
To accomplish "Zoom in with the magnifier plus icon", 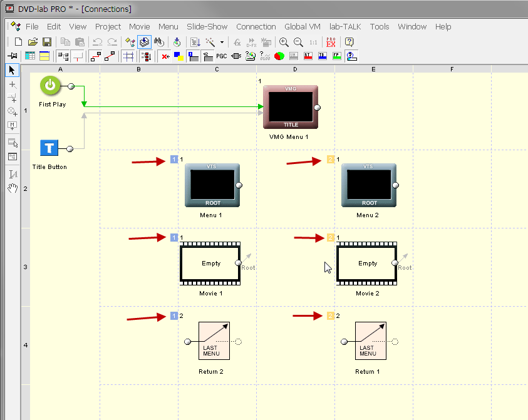I will (284, 42).
